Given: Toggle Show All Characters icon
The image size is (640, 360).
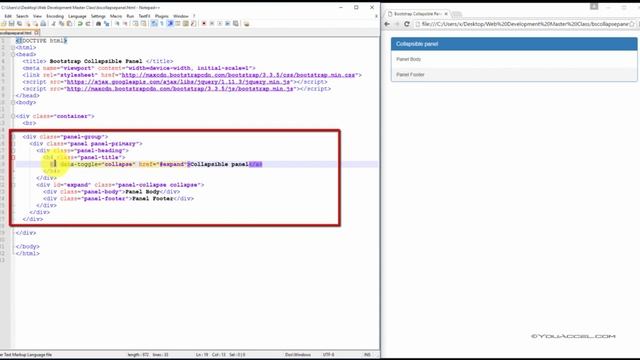Looking at the screenshot, I should (x=161, y=24).
